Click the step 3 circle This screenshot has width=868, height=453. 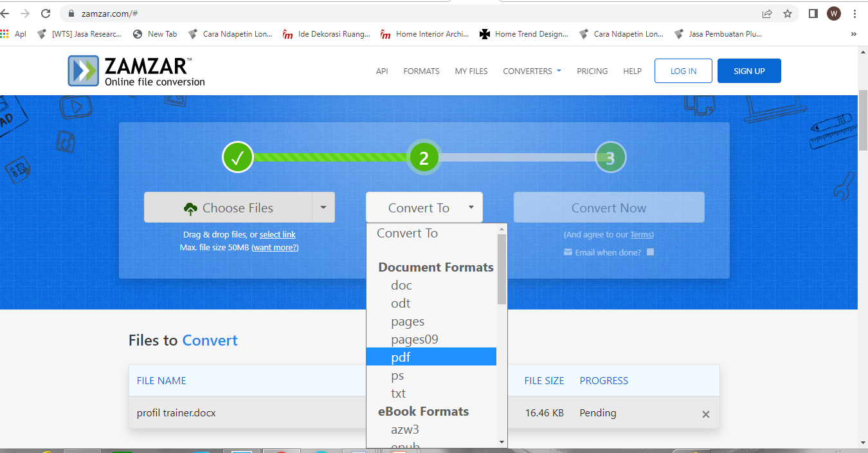click(610, 157)
